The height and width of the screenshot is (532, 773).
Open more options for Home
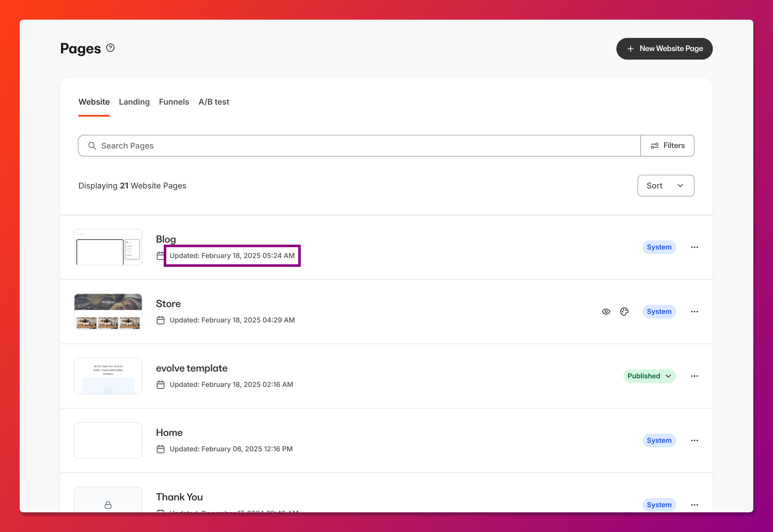point(695,440)
